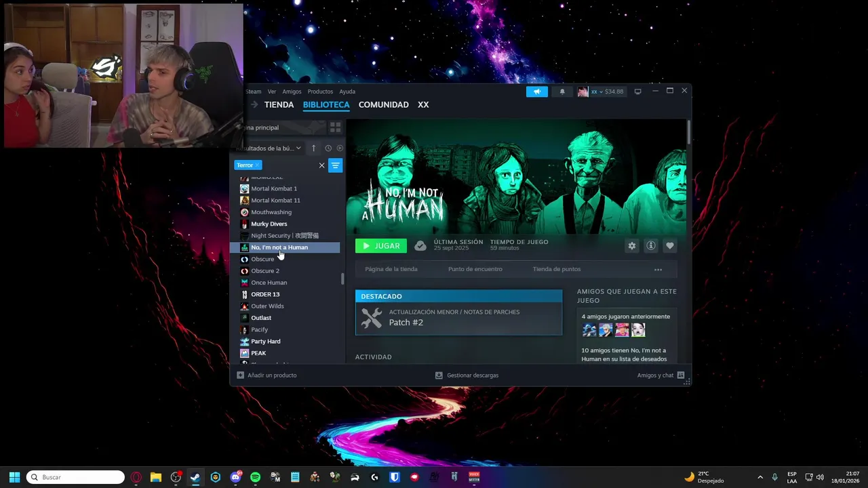Open the Steam menu
The width and height of the screenshot is (868, 488).
coord(253,91)
